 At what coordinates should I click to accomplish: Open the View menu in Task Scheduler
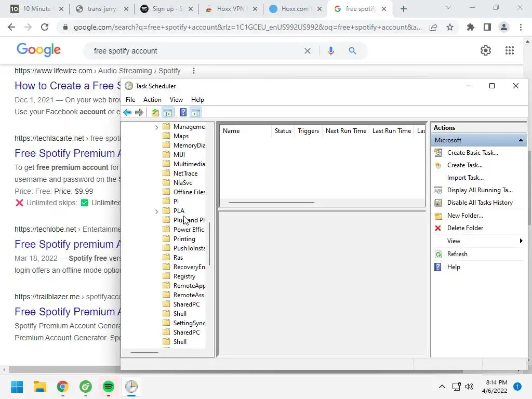coord(176,100)
